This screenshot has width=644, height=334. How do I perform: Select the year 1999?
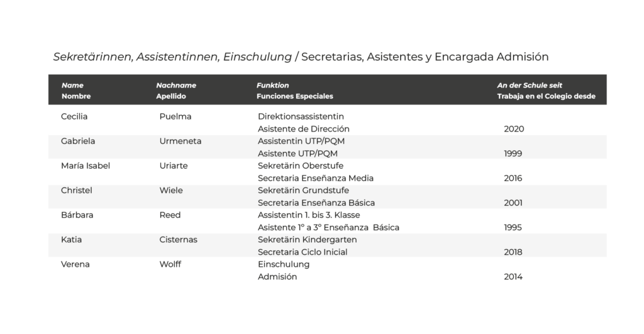point(513,153)
